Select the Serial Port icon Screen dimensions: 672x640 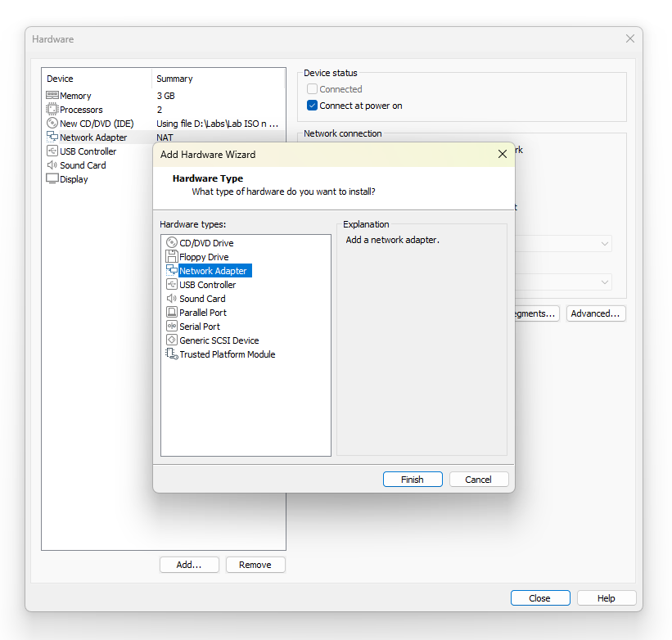(x=171, y=326)
